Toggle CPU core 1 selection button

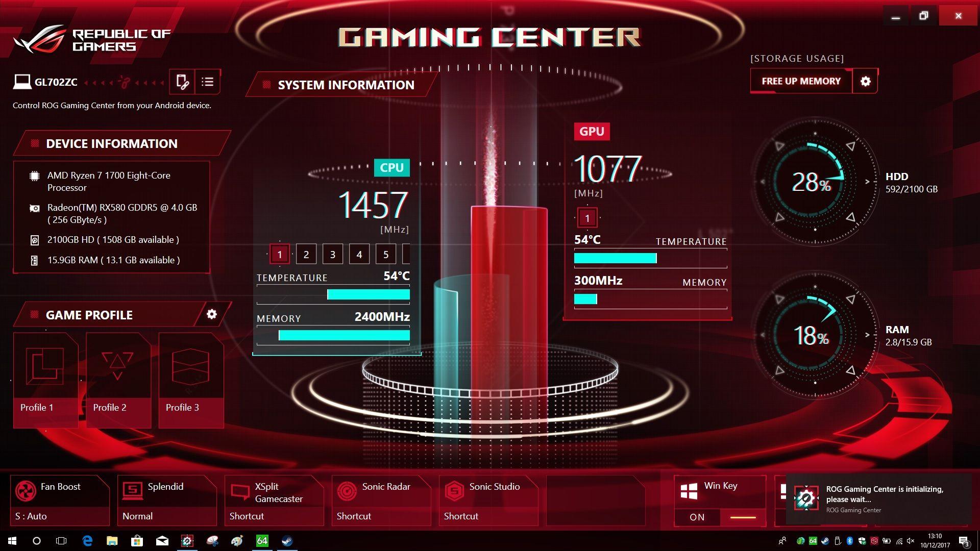pos(279,254)
